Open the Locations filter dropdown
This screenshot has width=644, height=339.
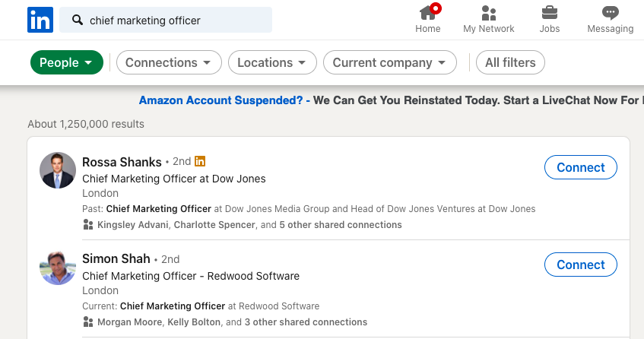[x=272, y=63]
